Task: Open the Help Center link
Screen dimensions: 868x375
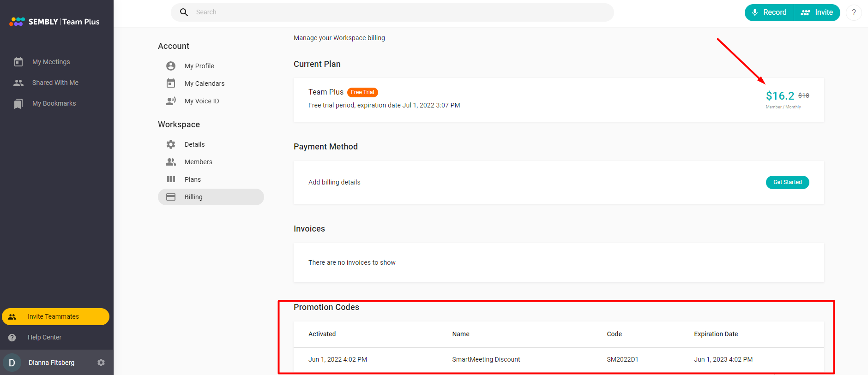Action: tap(44, 337)
